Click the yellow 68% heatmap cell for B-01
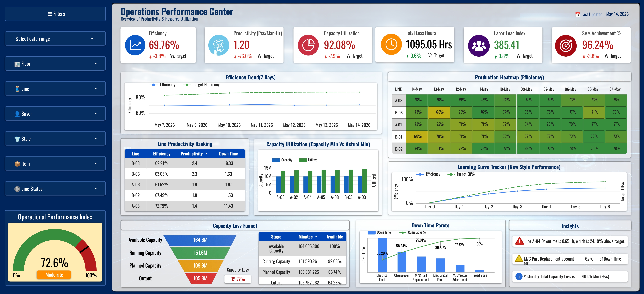This screenshot has width=644, height=294. 418,137
